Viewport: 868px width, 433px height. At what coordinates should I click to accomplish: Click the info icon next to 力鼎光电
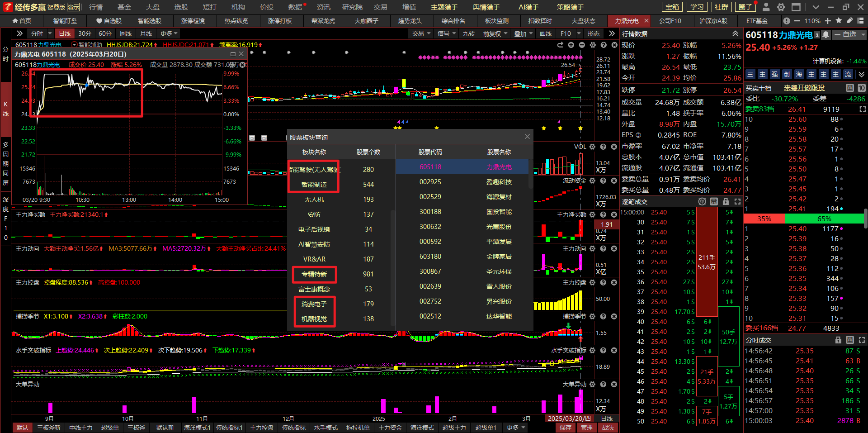point(817,34)
